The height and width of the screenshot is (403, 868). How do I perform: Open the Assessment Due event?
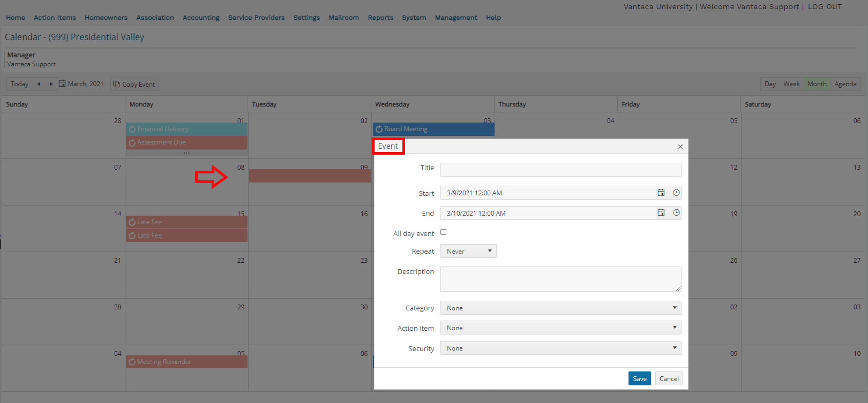tap(186, 142)
